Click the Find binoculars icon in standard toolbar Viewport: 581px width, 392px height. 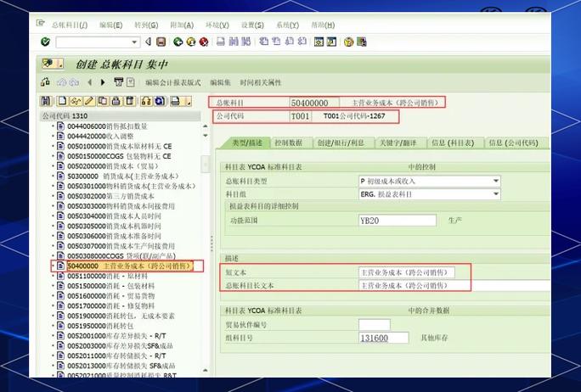[234, 42]
